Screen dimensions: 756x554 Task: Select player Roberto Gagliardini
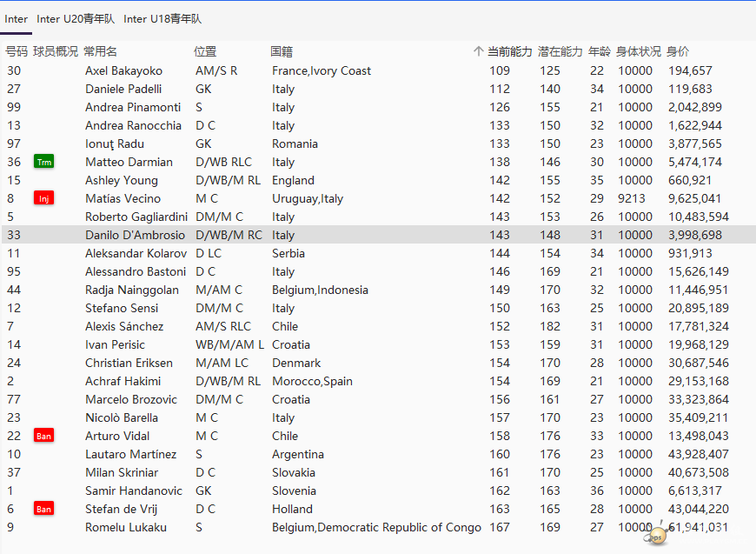[x=136, y=217]
